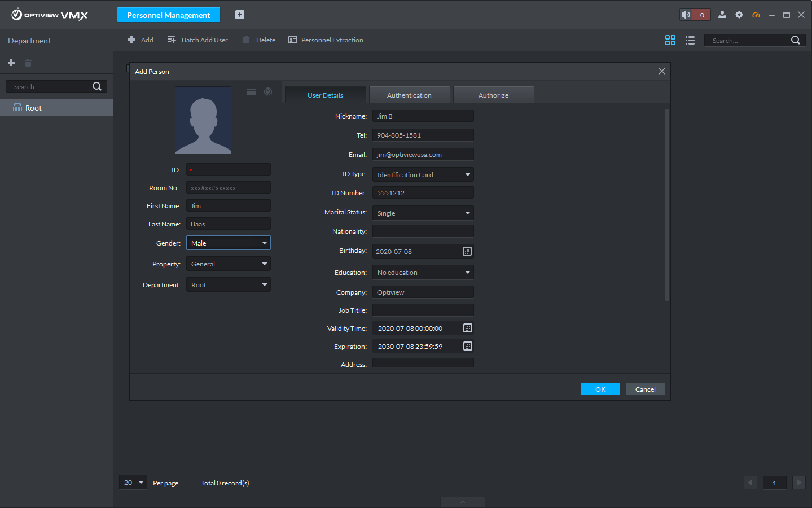Switch to the Authentication tab
The height and width of the screenshot is (508, 812).
[x=409, y=94]
